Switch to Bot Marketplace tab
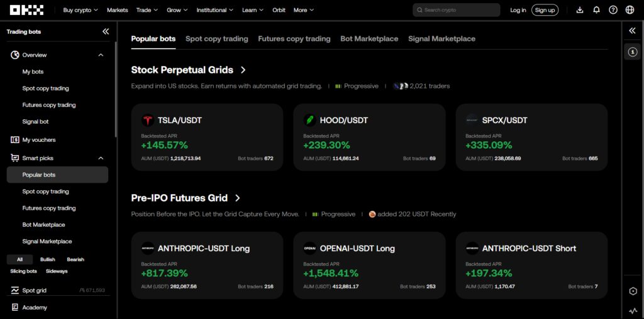The height and width of the screenshot is (319, 644). (369, 39)
